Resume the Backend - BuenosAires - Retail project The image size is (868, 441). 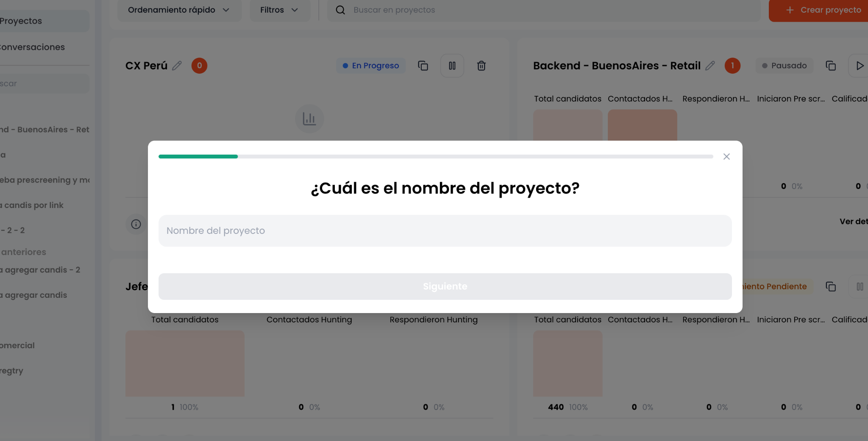[858, 66]
